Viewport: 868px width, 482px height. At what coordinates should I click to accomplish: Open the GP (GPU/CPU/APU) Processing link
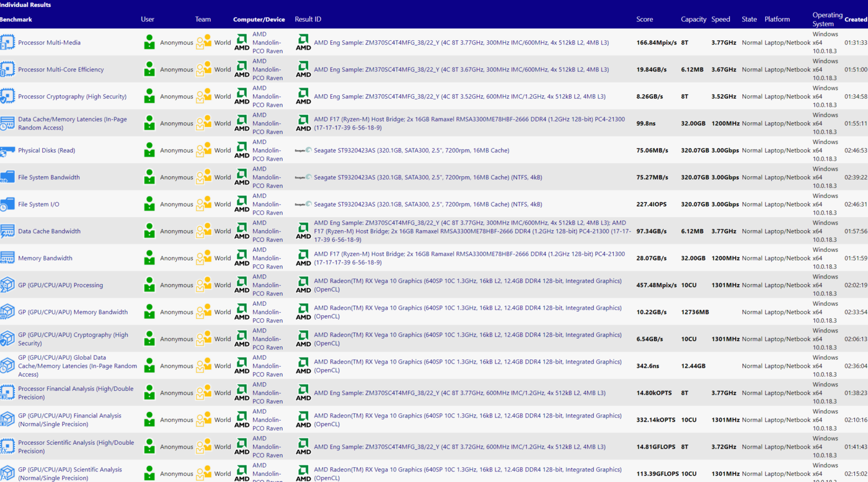point(60,285)
